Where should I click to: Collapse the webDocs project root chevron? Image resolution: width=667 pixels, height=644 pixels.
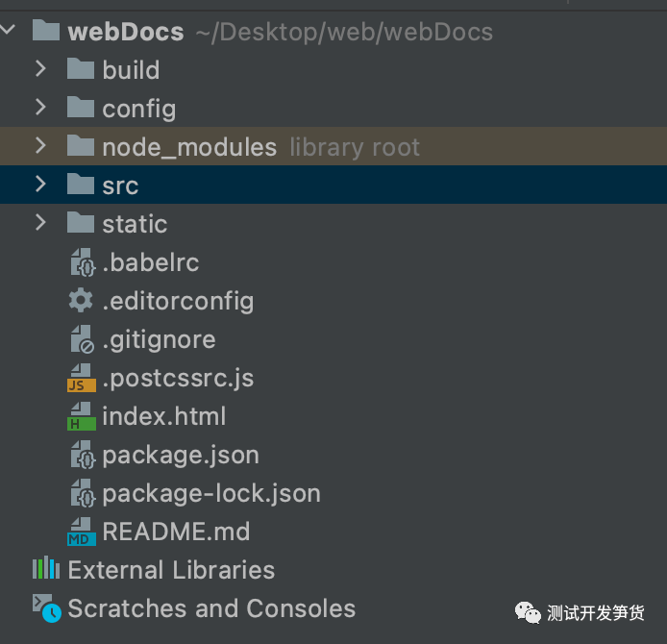coord(8,30)
